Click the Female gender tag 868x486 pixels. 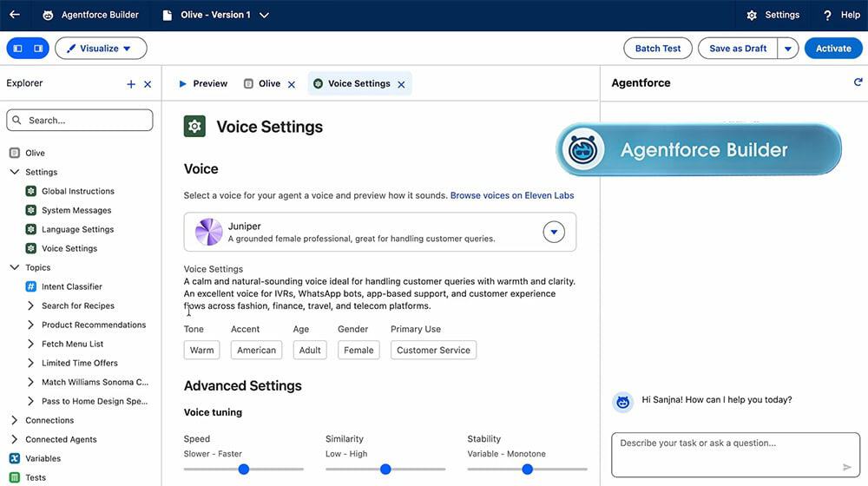click(358, 350)
